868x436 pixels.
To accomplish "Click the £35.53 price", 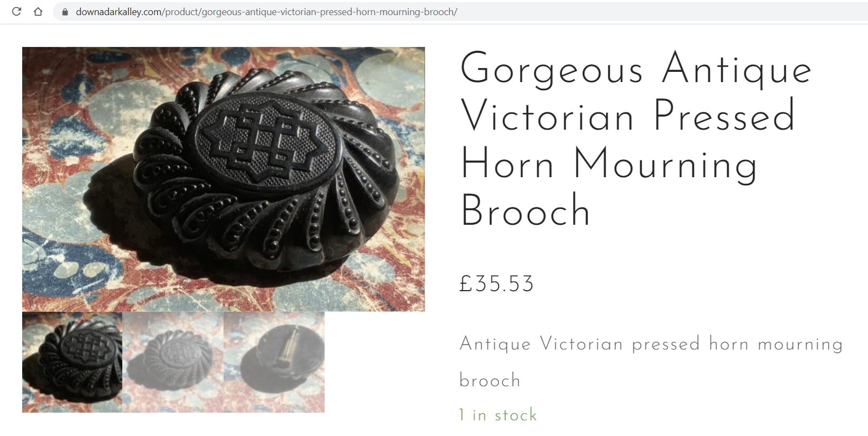I will click(496, 284).
